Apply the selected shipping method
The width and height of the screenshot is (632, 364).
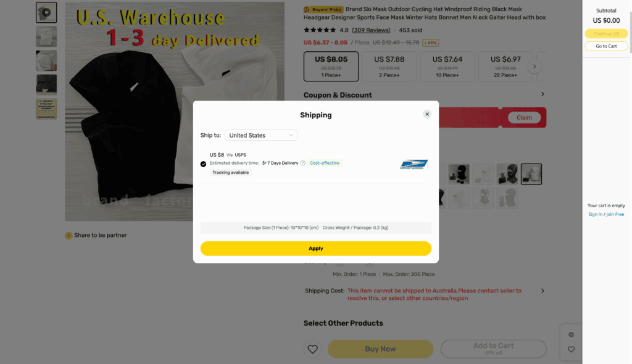pyautogui.click(x=315, y=248)
